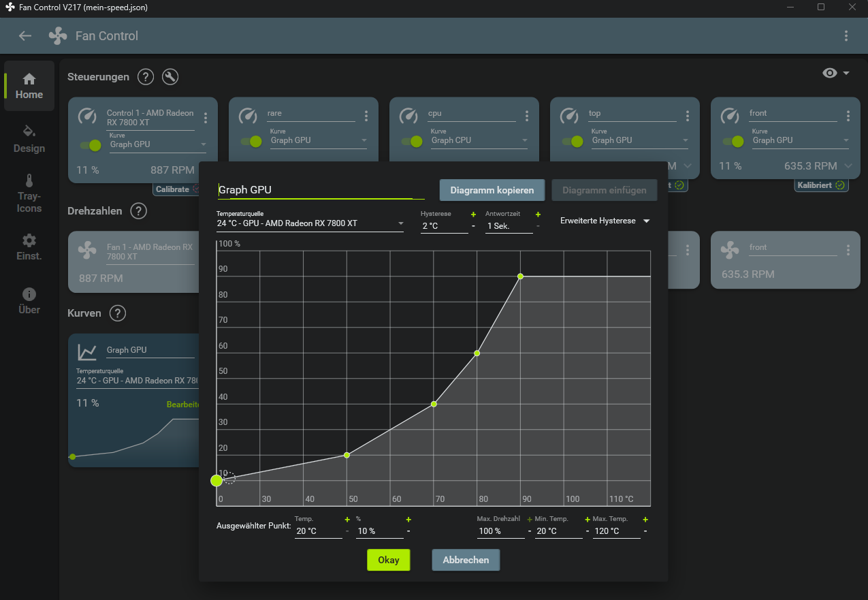Open options menu of front speed card
Image resolution: width=868 pixels, height=600 pixels.
pos(848,250)
